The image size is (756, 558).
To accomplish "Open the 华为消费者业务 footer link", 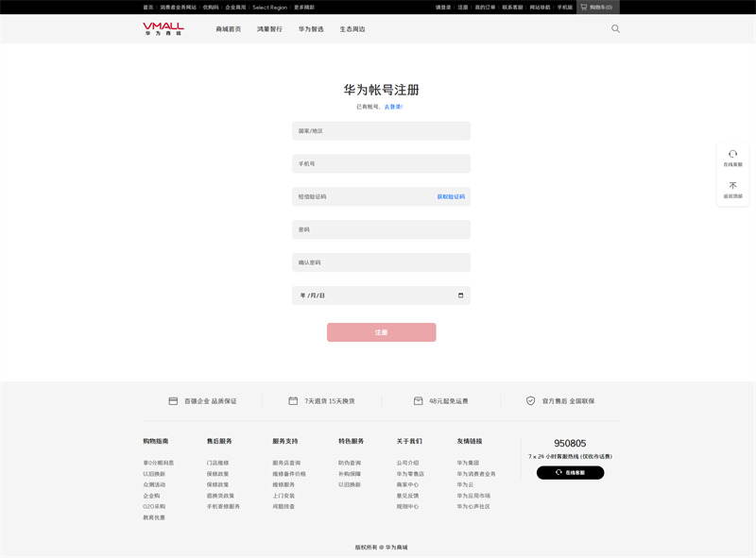I will [476, 474].
